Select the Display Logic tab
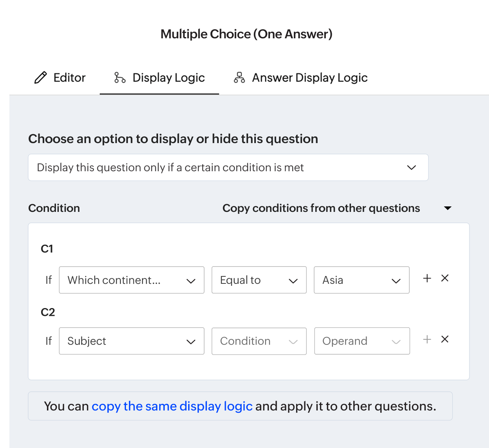489x448 pixels. point(169,78)
